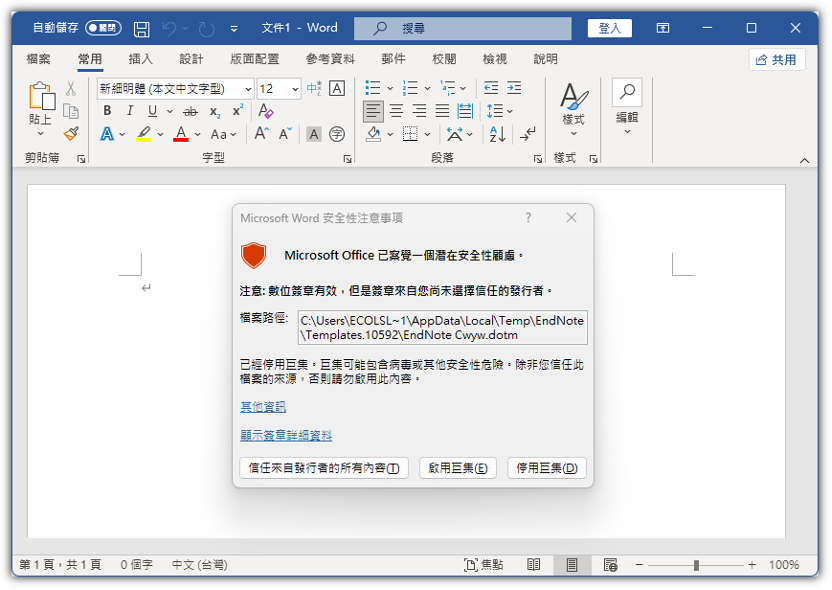Click the Redo arrow icon

[x=206, y=28]
